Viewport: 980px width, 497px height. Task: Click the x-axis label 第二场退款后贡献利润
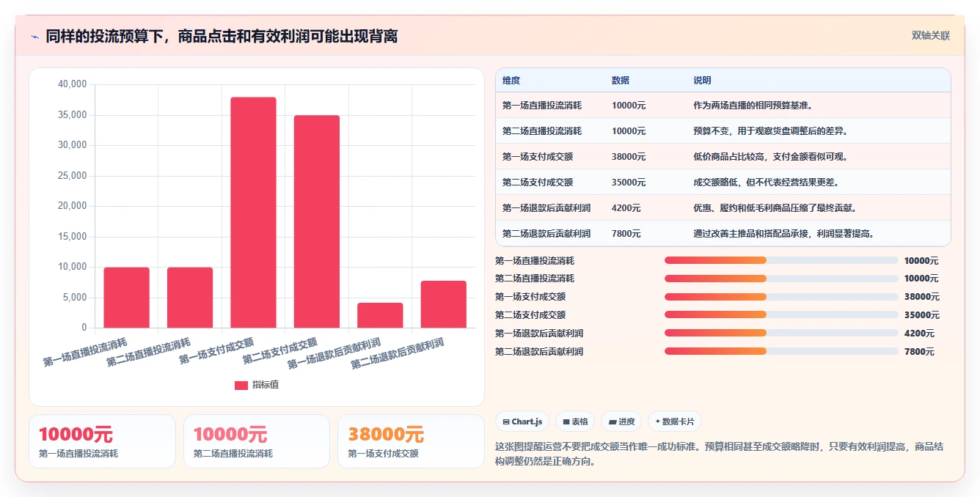coord(397,353)
